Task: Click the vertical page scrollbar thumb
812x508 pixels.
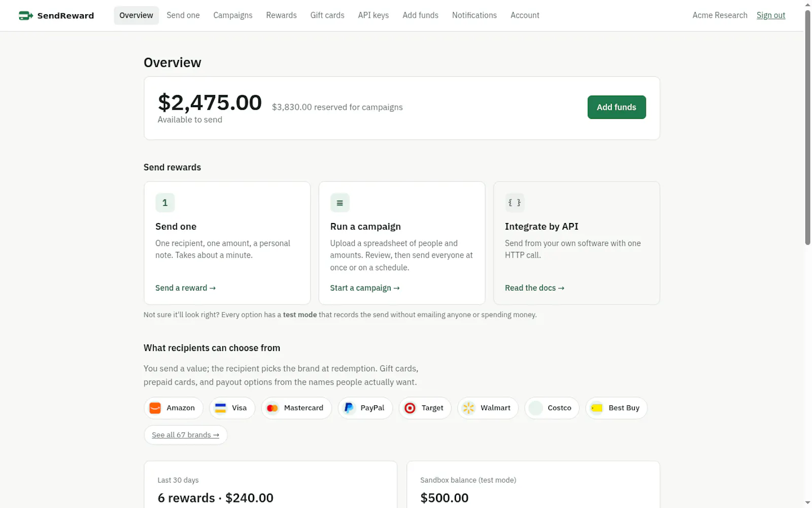Action: [x=807, y=127]
